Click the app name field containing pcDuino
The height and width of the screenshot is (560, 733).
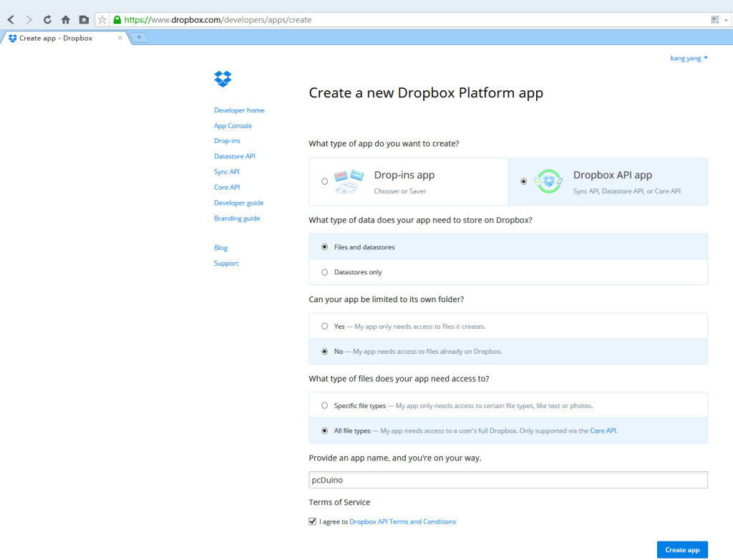[508, 480]
